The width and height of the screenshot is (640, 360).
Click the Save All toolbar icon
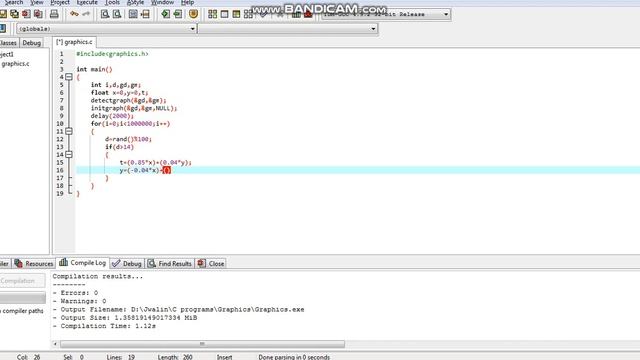point(15,14)
